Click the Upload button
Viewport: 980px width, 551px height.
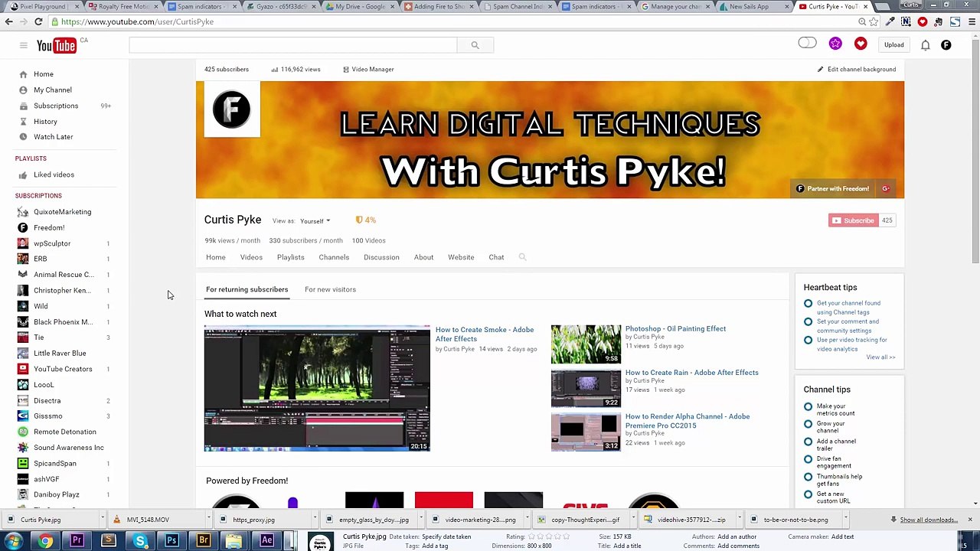(x=894, y=45)
